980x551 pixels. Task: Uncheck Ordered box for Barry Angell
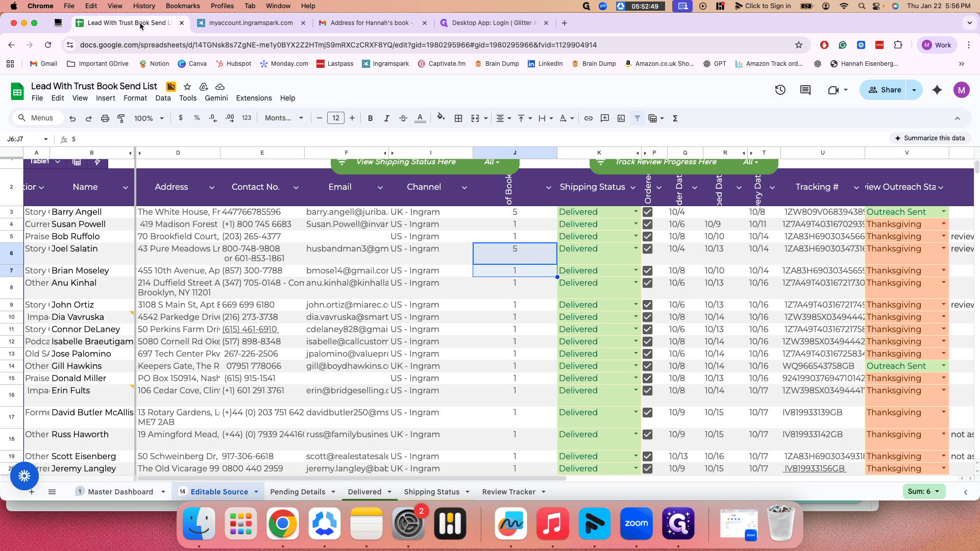pos(648,212)
